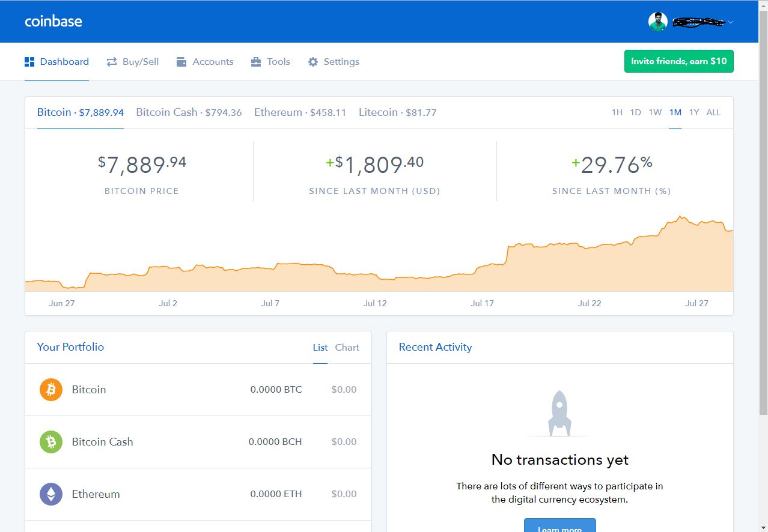Click the green Bitcoin Cash coin icon

click(x=51, y=442)
